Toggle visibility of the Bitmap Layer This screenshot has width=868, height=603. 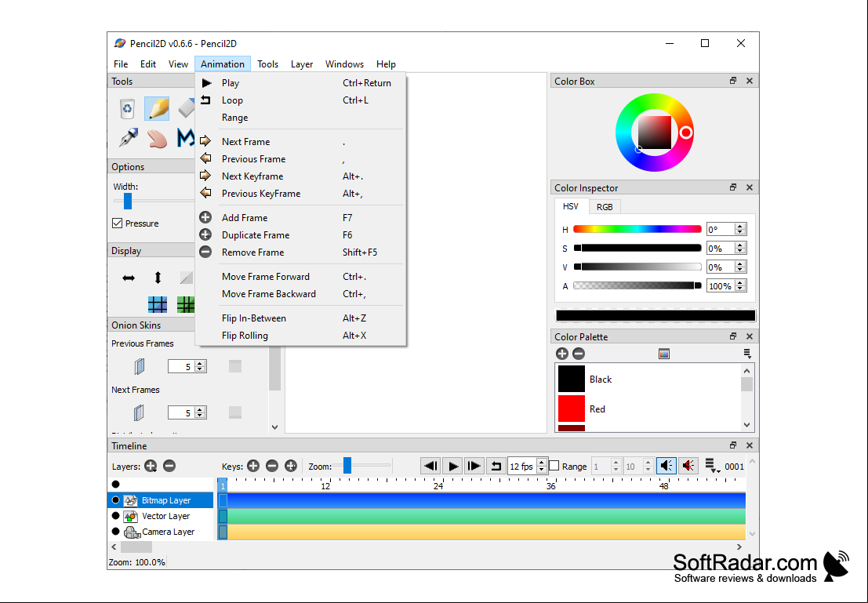(x=116, y=500)
